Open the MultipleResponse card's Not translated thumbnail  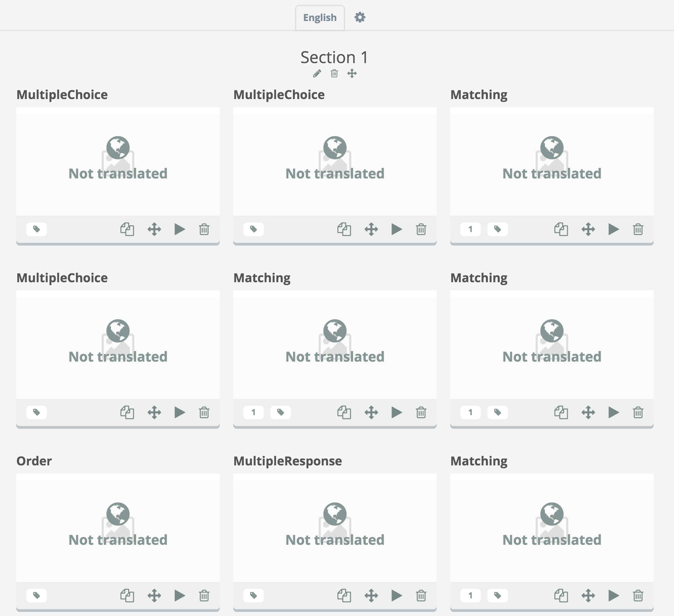(x=335, y=528)
